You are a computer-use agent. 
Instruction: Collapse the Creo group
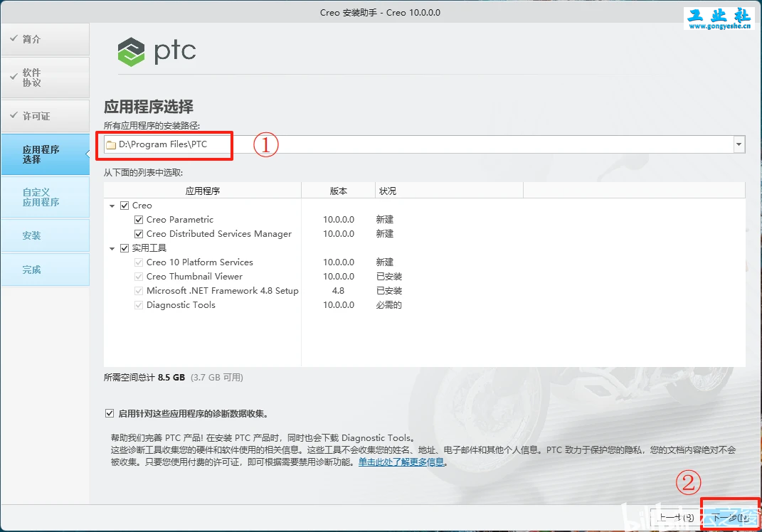[112, 206]
